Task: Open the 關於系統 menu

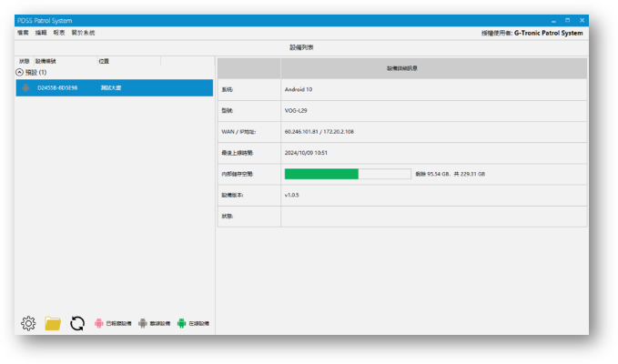Action: click(x=84, y=33)
